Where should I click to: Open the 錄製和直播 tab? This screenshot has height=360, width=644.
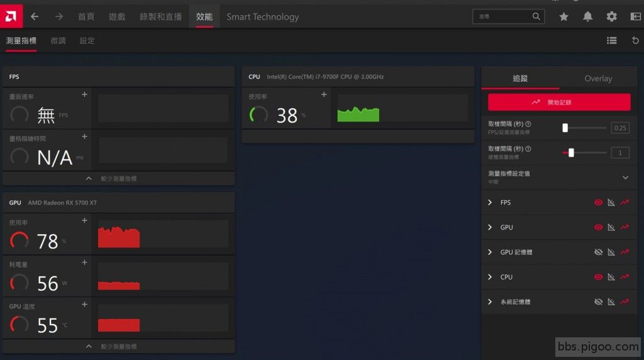160,16
